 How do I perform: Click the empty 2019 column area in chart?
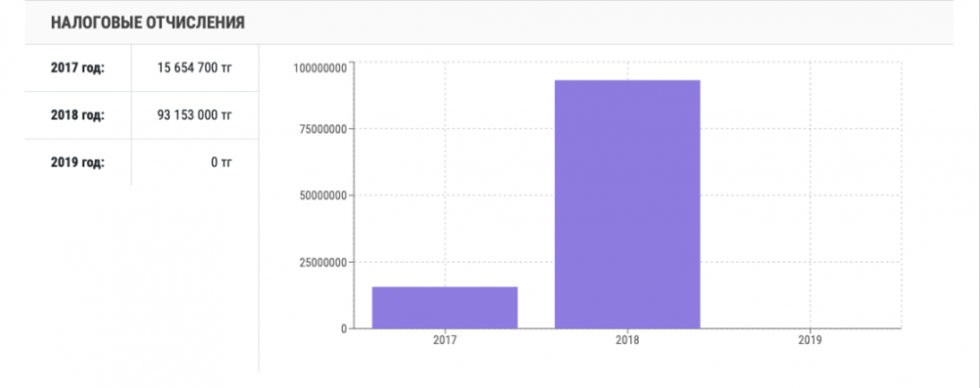(810, 195)
